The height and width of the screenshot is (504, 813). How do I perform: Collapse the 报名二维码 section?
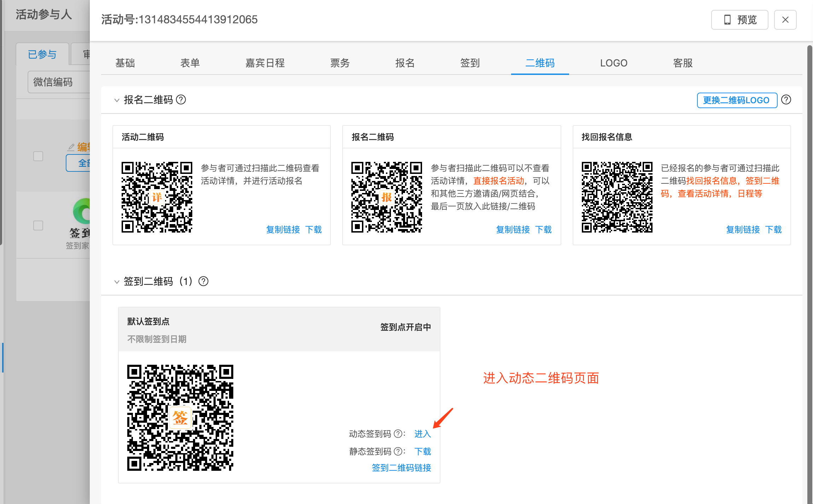coord(117,100)
